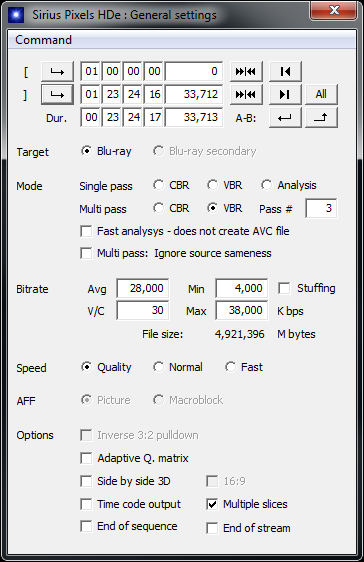The image size is (364, 562).
Task: Click the A-B return arrow button
Action: [x=285, y=117]
